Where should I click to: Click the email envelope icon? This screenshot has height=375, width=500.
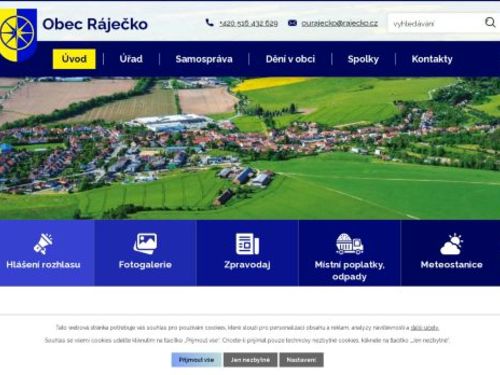pyautogui.click(x=292, y=23)
